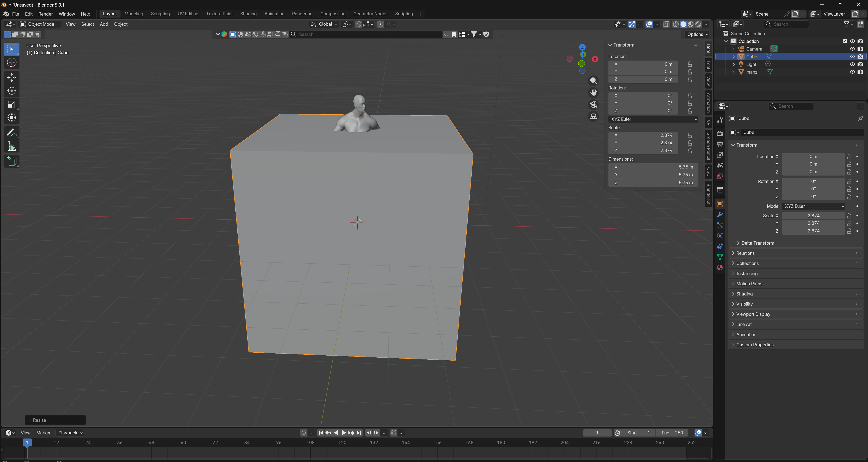The width and height of the screenshot is (868, 462).
Task: Open the Render menu
Action: pos(45,14)
